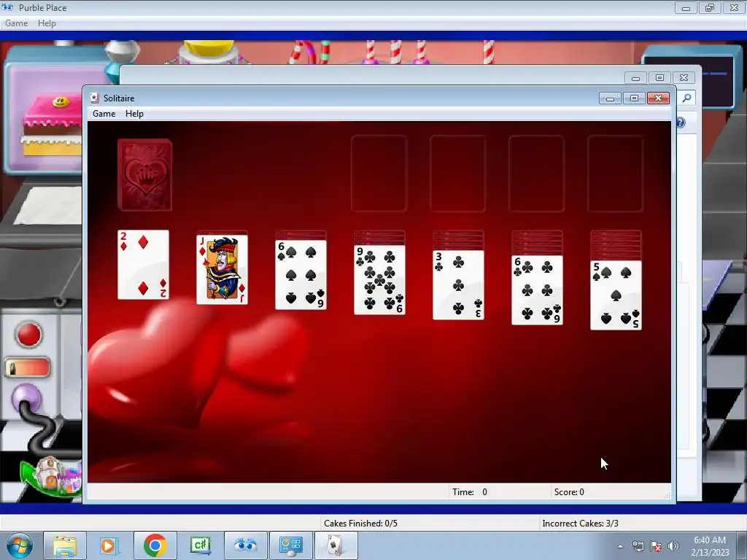Minimize the background window behind Solitaire
The image size is (747, 560).
pyautogui.click(x=635, y=77)
